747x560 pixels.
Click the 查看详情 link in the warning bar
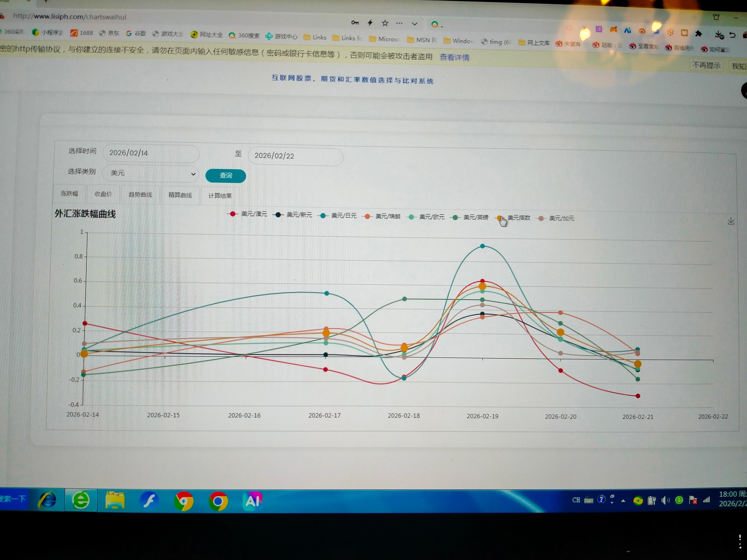tap(454, 57)
